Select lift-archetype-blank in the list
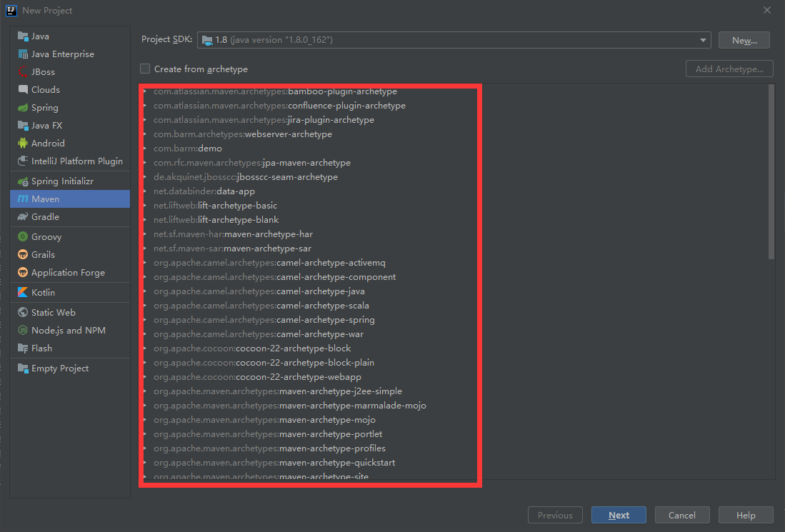 [216, 220]
